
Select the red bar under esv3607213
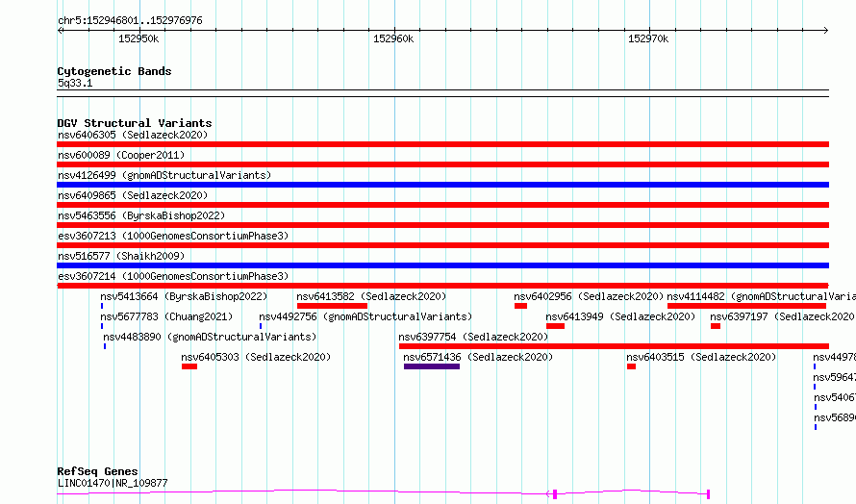442,245
